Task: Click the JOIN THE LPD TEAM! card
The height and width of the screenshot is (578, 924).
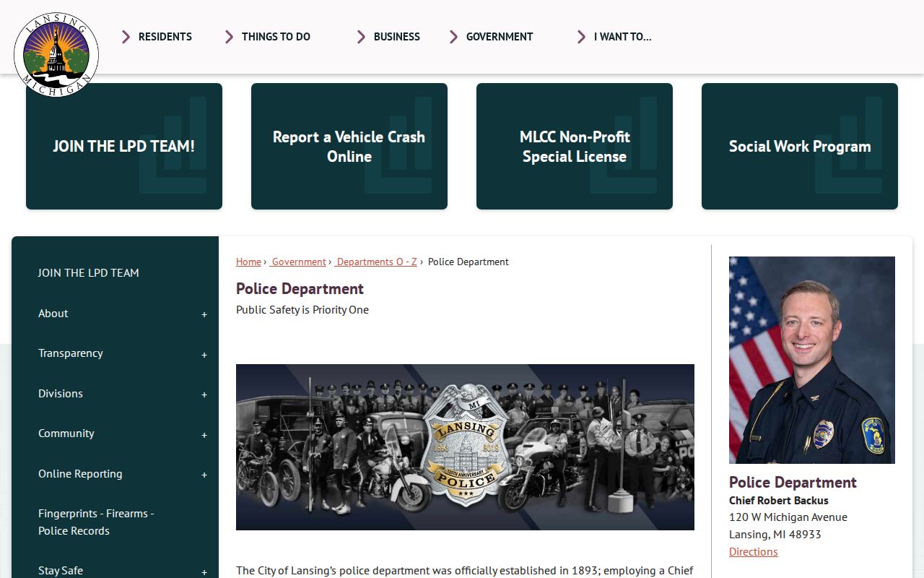Action: tap(124, 146)
